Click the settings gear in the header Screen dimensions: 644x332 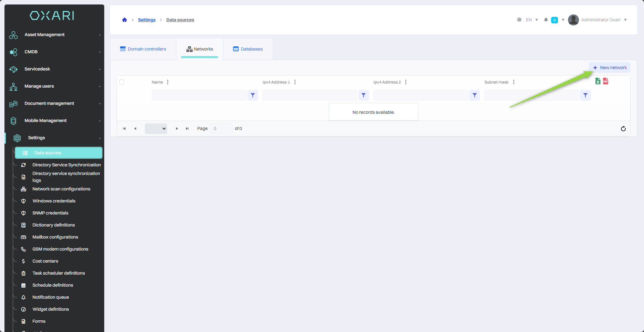[519, 20]
